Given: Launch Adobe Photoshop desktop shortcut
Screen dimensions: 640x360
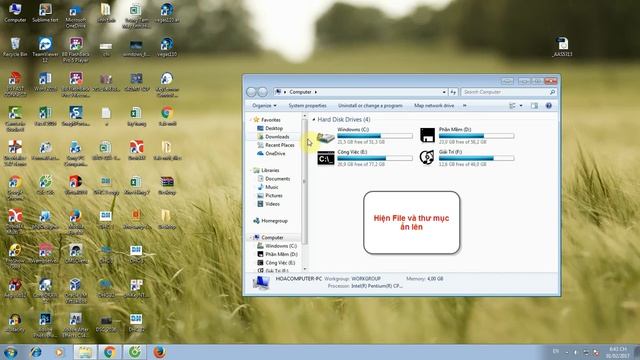Looking at the screenshot, I should [45, 324].
